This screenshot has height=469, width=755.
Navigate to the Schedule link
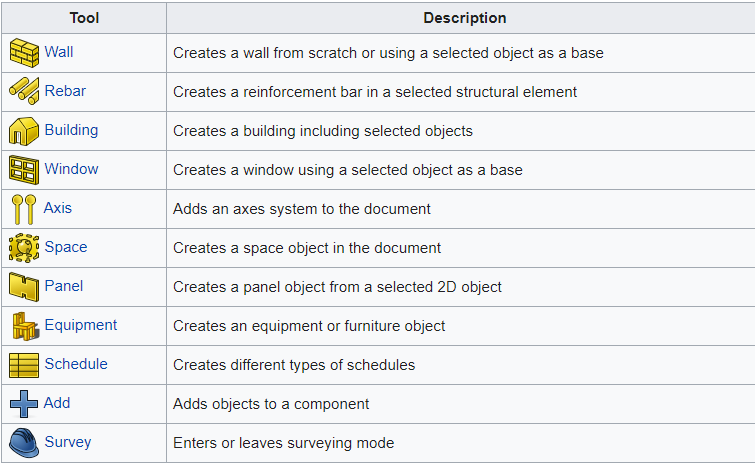76,364
